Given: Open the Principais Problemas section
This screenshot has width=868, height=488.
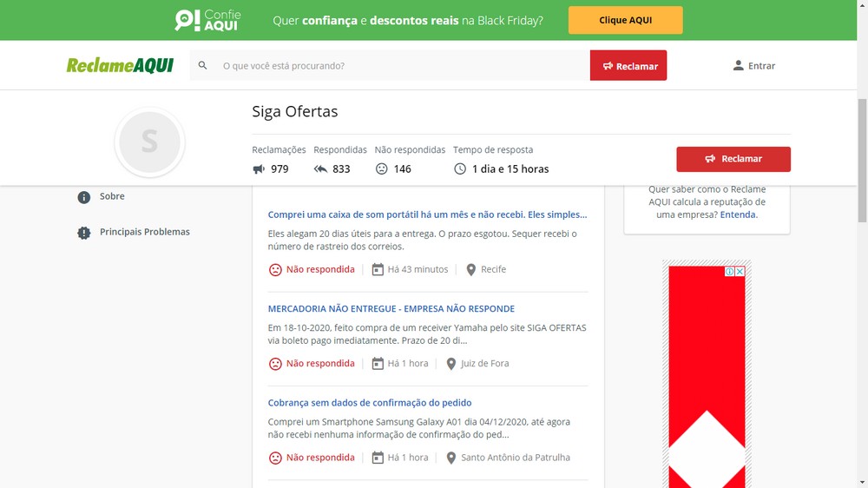Looking at the screenshot, I should [144, 232].
